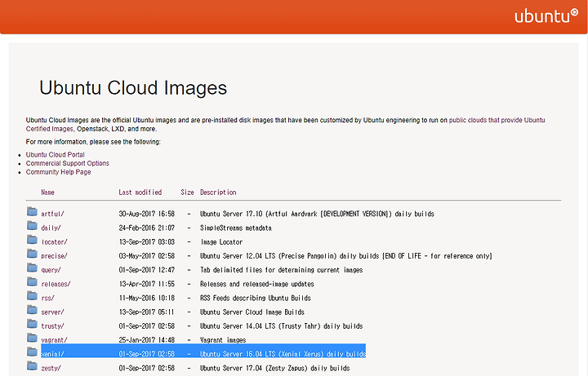Open the Ubuntu Cloud Portal link
588x376 pixels.
click(56, 155)
